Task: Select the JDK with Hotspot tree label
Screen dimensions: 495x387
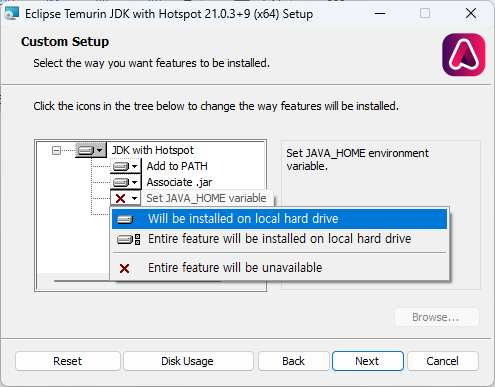Action: click(153, 150)
